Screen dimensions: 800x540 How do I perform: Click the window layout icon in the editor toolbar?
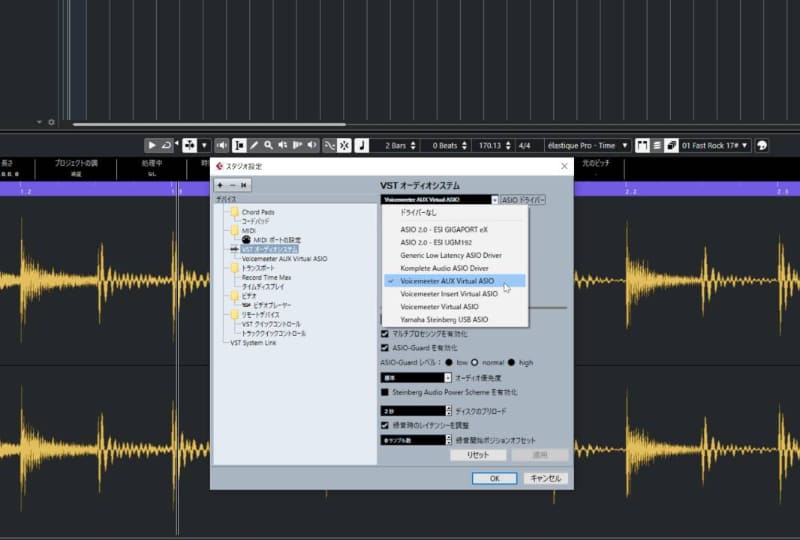(x=190, y=145)
